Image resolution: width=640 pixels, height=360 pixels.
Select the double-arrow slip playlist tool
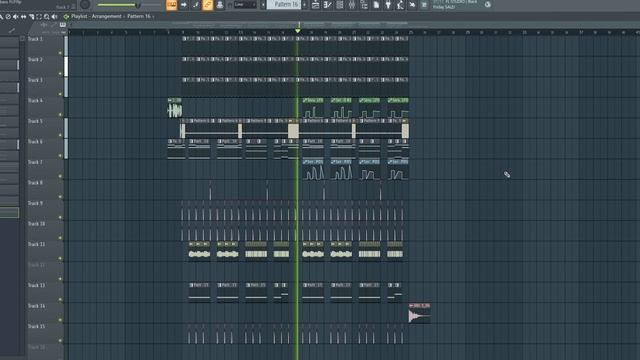point(24,17)
